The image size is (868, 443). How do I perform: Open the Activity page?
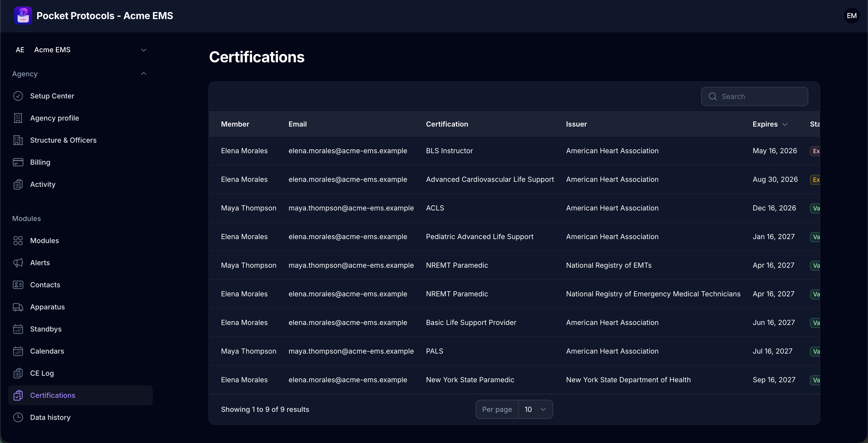click(x=80, y=184)
